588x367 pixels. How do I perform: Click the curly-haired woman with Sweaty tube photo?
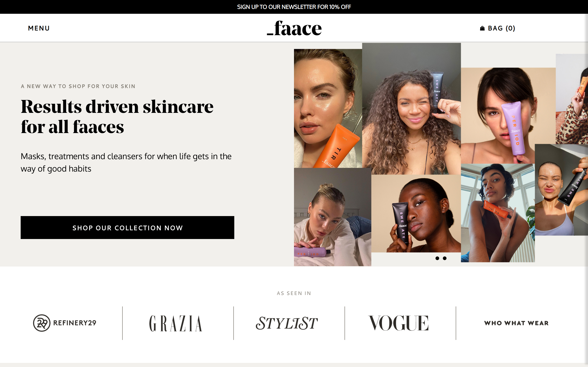point(411,108)
